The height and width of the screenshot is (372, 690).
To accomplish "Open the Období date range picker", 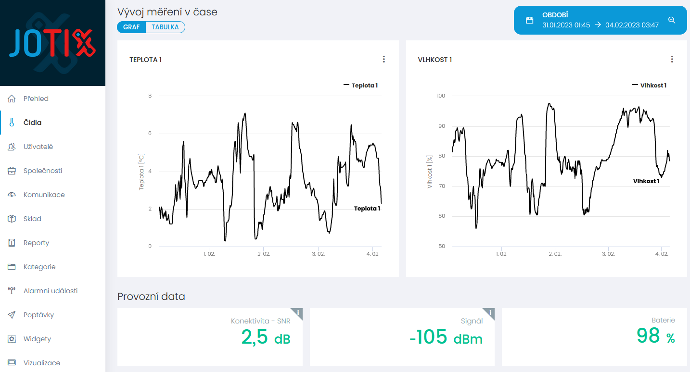I will (600, 20).
